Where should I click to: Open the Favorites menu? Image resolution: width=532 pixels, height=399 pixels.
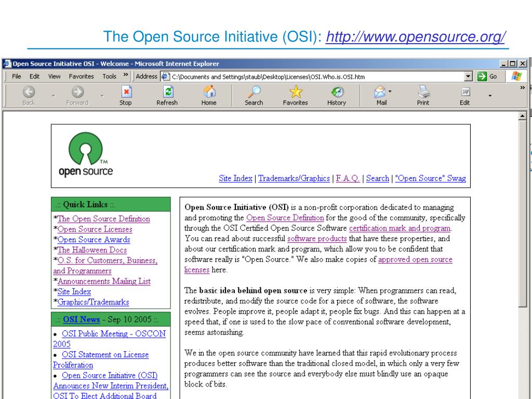[82, 76]
